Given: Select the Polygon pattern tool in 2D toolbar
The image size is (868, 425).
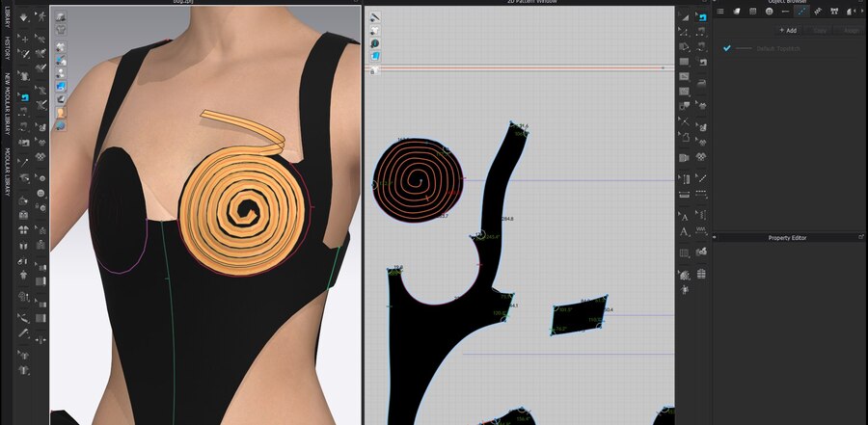Looking at the screenshot, I should 684,47.
